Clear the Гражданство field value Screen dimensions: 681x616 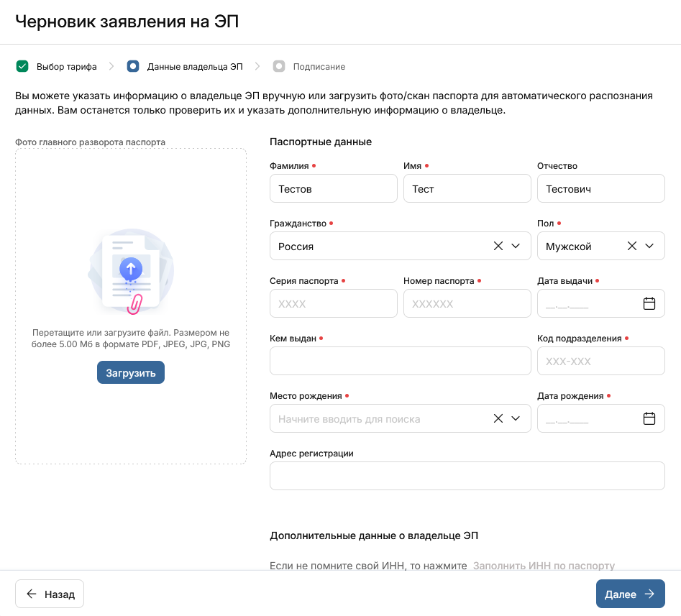click(x=498, y=247)
